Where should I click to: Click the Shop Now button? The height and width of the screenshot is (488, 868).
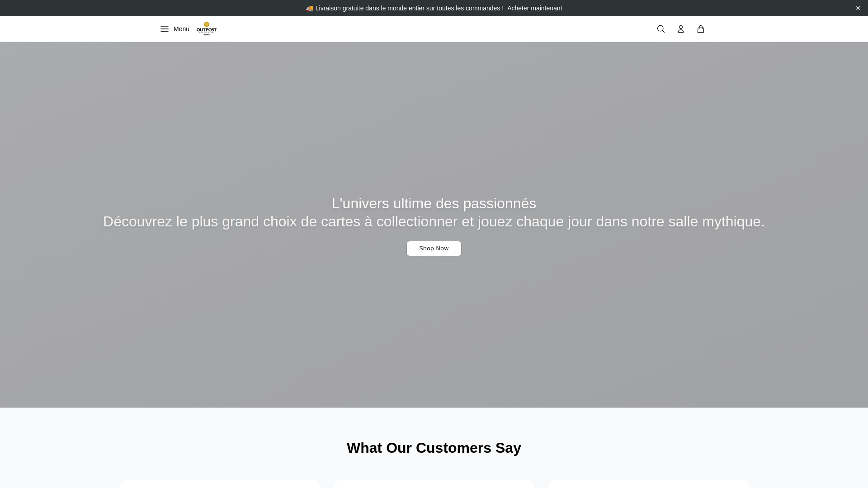click(x=434, y=249)
